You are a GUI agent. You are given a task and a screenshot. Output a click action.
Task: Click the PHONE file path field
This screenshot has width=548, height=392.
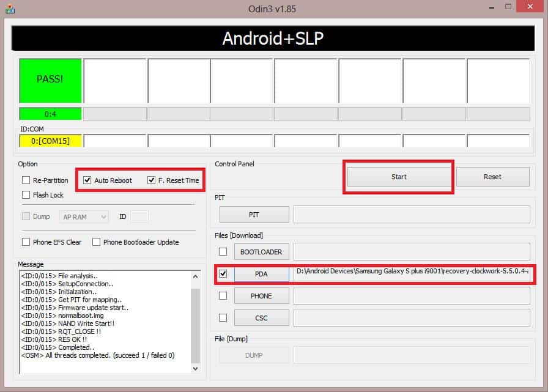tap(412, 296)
